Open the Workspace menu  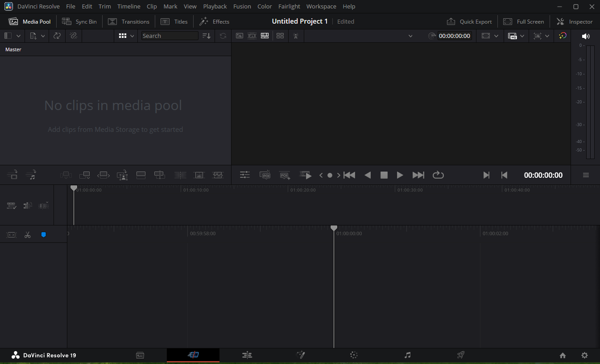pyautogui.click(x=321, y=6)
